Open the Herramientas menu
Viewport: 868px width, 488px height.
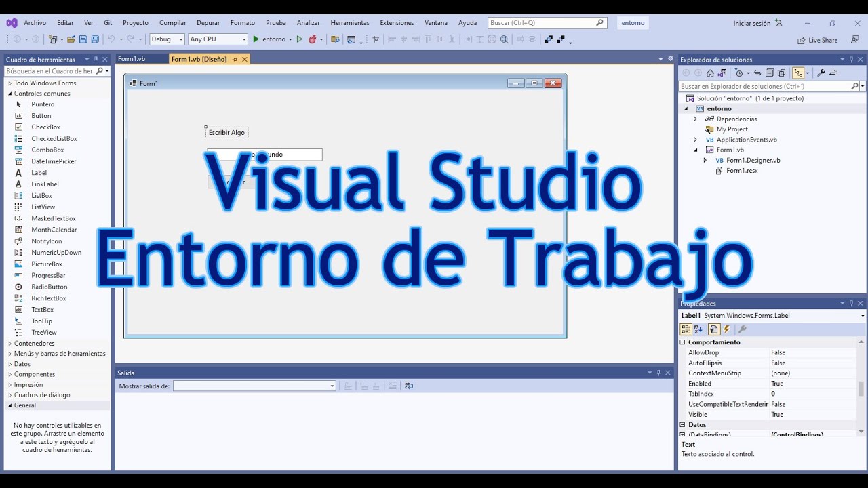click(x=350, y=22)
